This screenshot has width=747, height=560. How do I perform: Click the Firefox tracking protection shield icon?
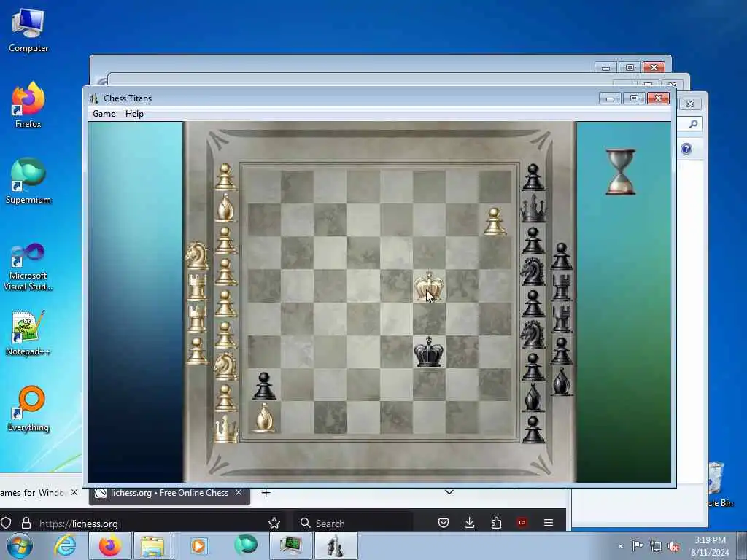pyautogui.click(x=6, y=523)
